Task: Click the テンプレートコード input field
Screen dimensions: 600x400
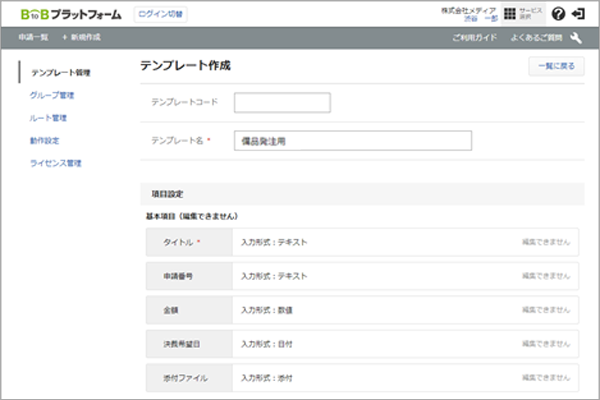Action: click(282, 103)
